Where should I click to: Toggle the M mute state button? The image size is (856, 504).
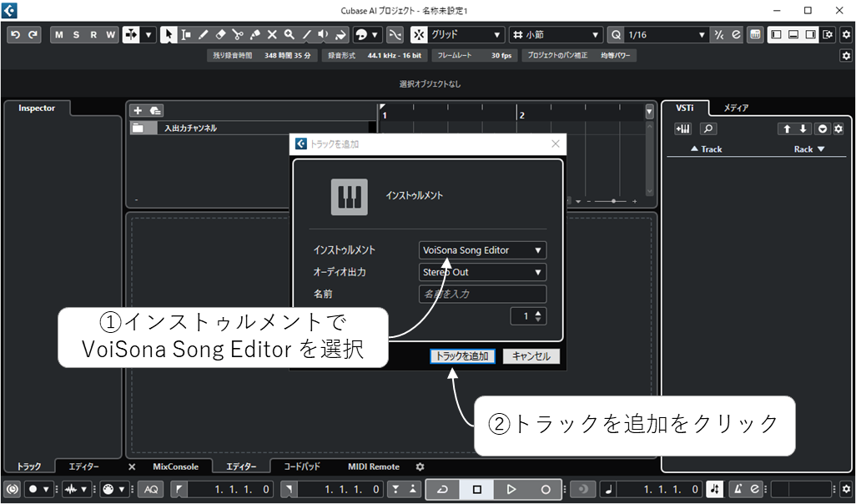pyautogui.click(x=59, y=35)
